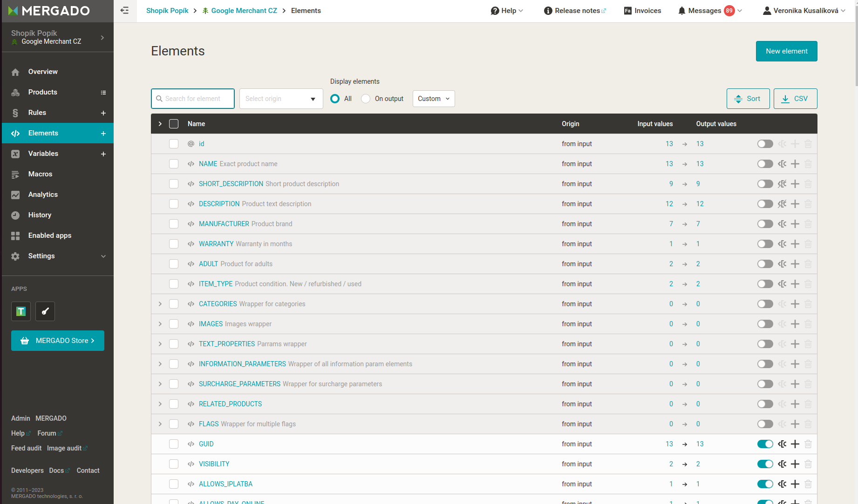This screenshot has height=504, width=858.
Task: Click the plus icon in ITEM_TYPE row
Action: tap(795, 284)
